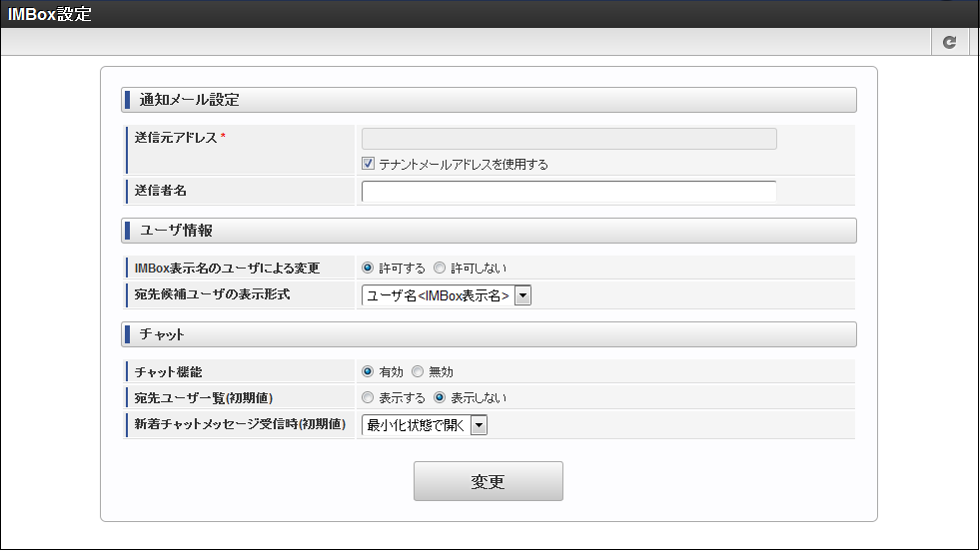This screenshot has height=552, width=980.
Task: Click the 宛先候補ユーザの表示形式 label
Action: [212, 294]
